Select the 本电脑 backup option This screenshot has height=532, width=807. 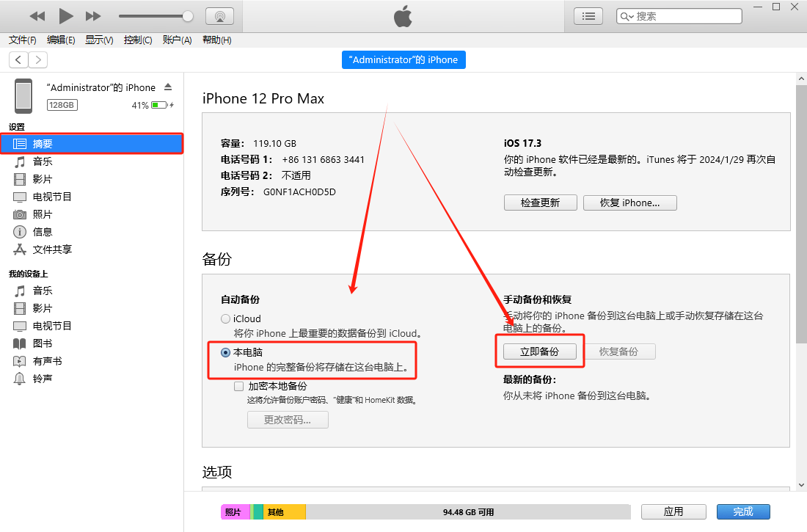pos(225,352)
